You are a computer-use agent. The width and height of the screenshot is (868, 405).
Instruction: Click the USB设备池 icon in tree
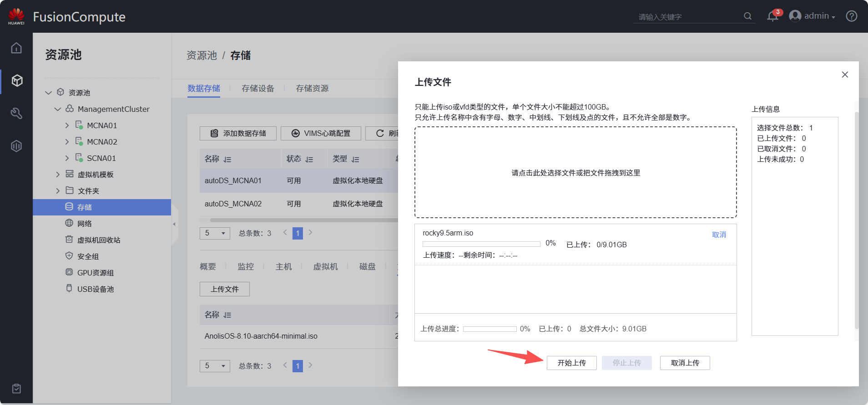69,288
